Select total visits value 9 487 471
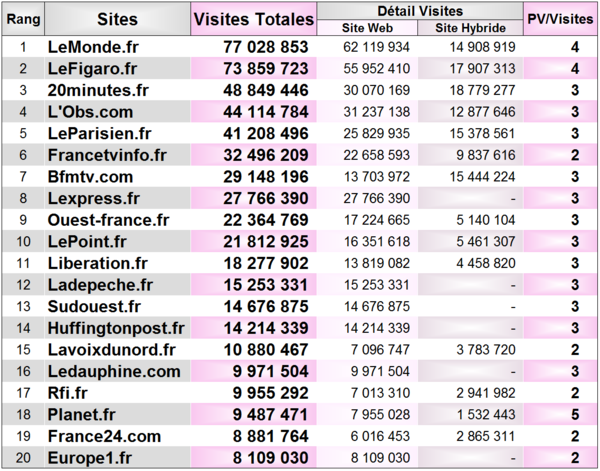Screen dimensions: 600x471 click(271, 415)
